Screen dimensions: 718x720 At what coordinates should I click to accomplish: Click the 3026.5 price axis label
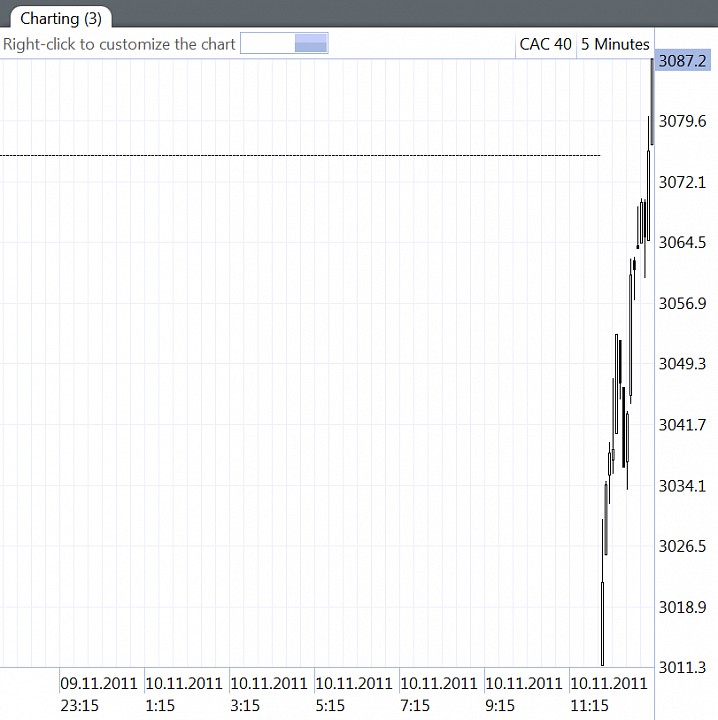coord(683,546)
